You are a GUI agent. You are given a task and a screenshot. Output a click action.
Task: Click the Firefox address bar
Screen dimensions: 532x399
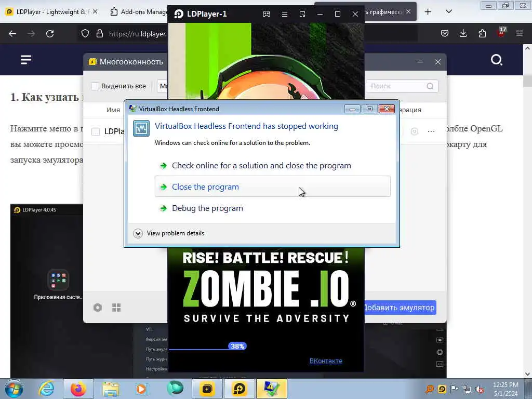(x=137, y=34)
